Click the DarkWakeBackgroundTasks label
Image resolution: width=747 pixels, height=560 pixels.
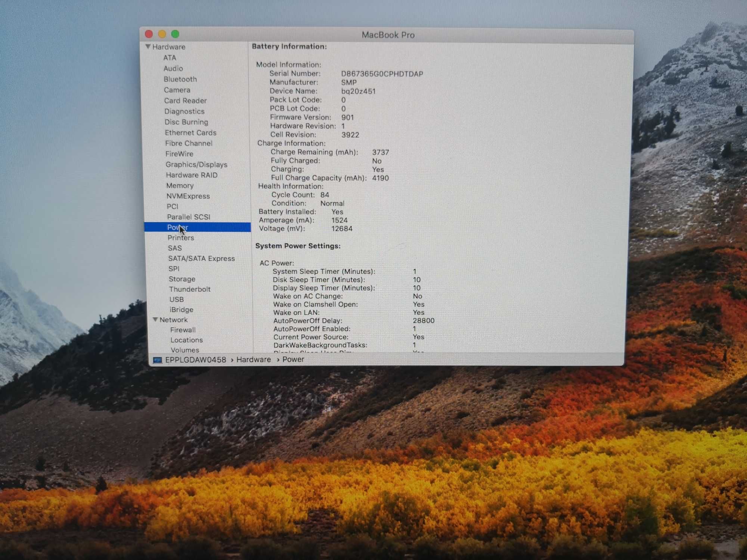point(320,345)
